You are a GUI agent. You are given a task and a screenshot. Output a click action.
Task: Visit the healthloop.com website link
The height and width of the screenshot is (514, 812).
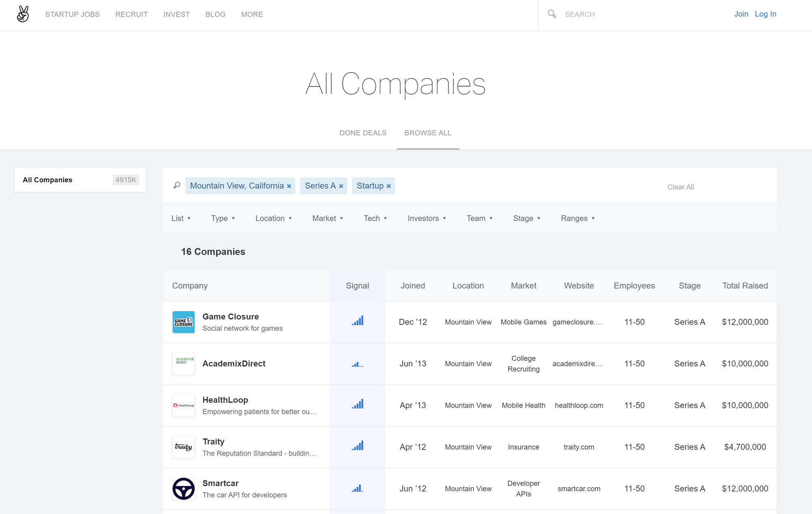point(579,405)
